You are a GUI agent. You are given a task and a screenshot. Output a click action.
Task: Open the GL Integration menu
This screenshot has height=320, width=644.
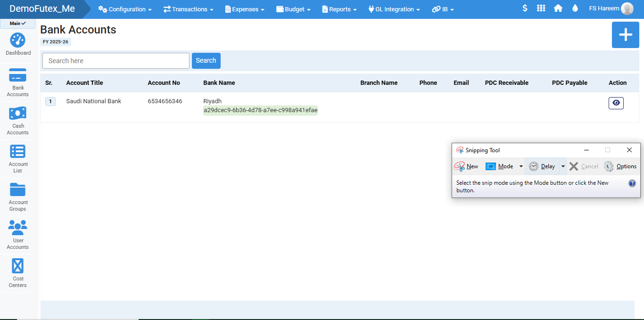coord(394,9)
